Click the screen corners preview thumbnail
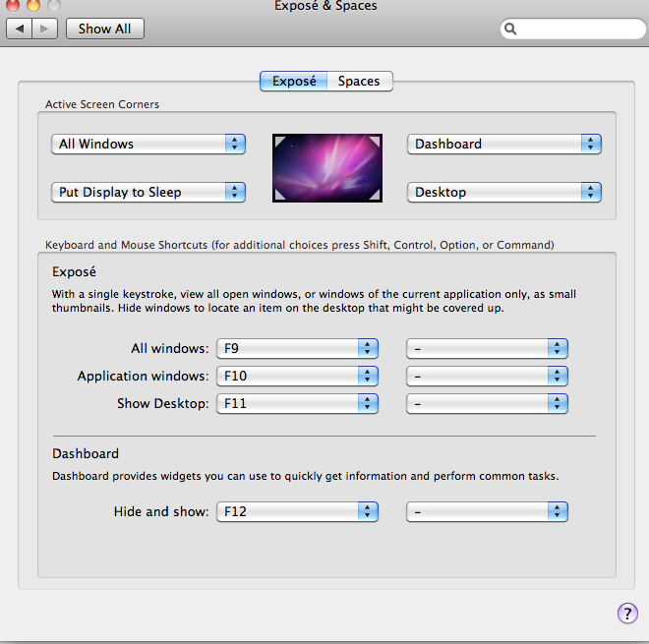Screen dimensions: 649x644 [x=327, y=168]
